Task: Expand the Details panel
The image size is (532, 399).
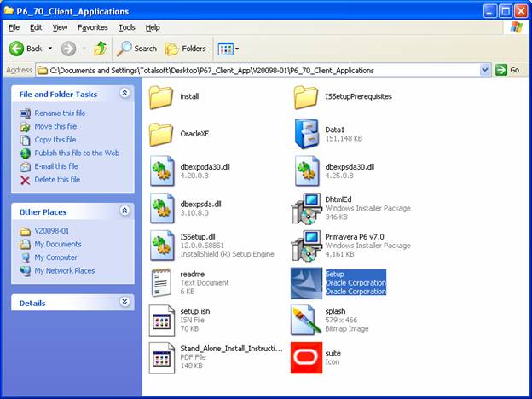Action: (x=124, y=302)
